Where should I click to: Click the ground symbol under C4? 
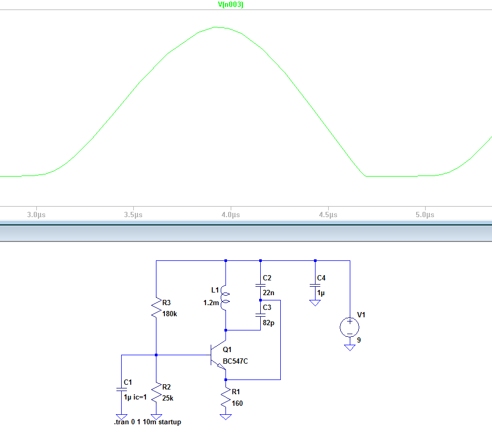click(x=315, y=303)
